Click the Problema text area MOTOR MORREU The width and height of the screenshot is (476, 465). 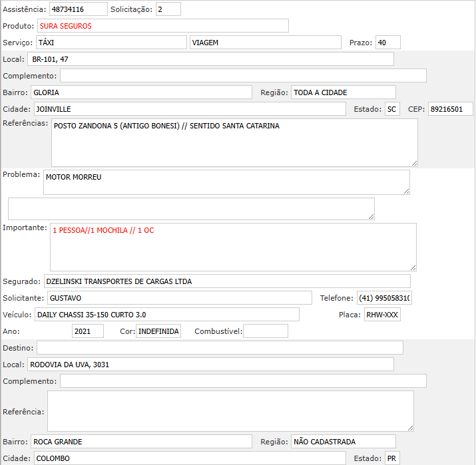(x=227, y=182)
